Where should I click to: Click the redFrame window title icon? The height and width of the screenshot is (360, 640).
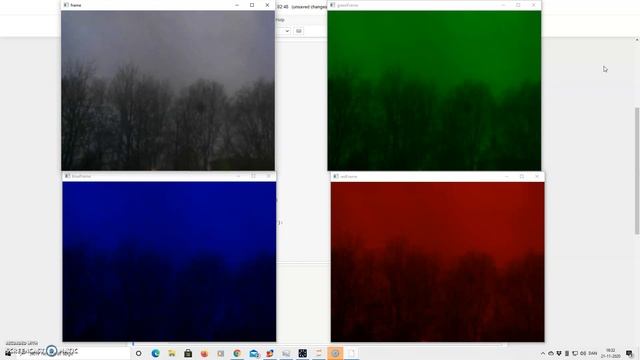coord(336,176)
